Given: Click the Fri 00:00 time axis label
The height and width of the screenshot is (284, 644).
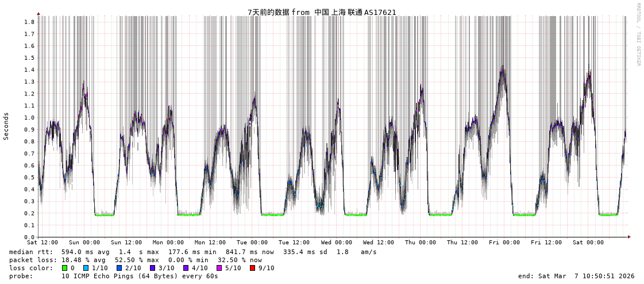Looking at the screenshot, I should point(504,243).
